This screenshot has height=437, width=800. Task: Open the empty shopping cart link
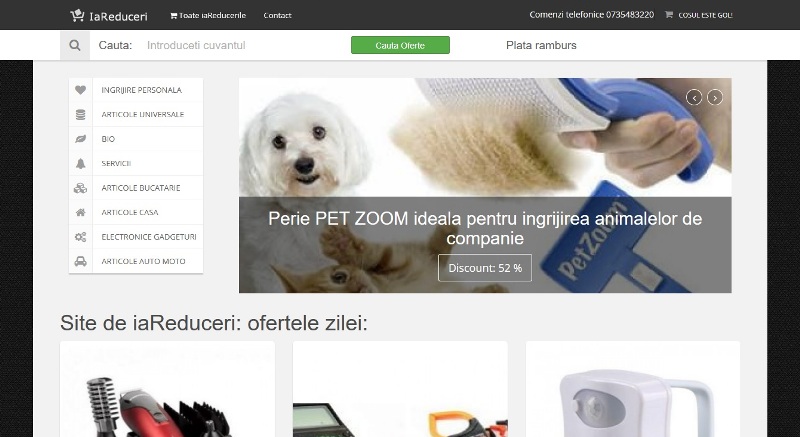pyautogui.click(x=698, y=15)
